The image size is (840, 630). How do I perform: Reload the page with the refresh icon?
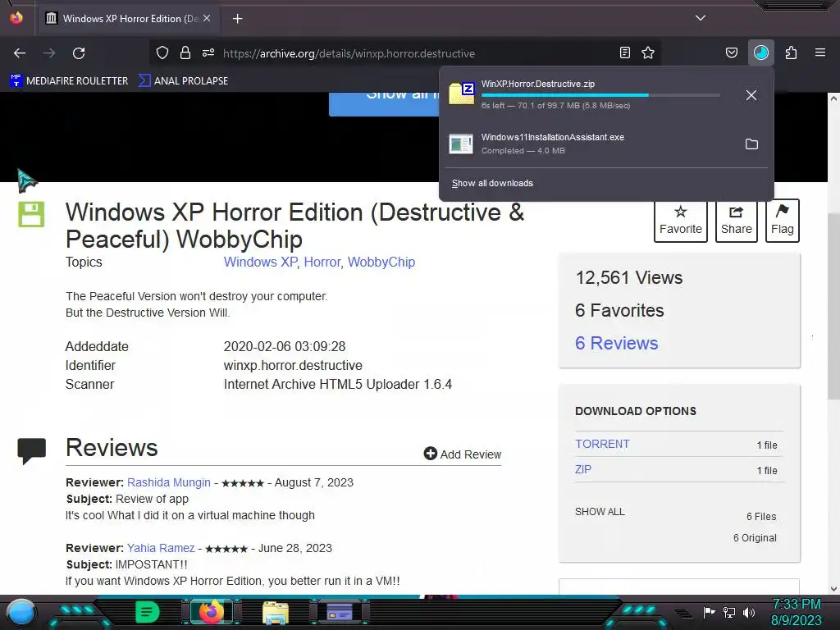point(79,53)
